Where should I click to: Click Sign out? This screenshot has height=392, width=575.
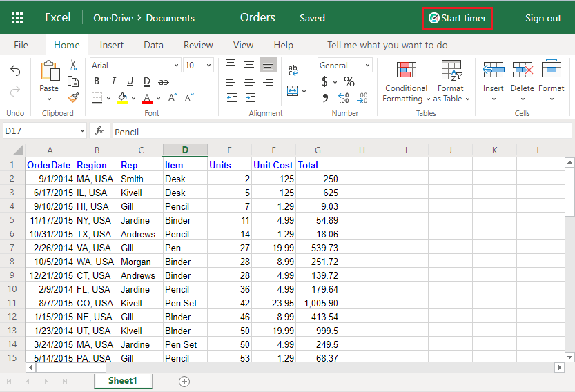coord(543,19)
